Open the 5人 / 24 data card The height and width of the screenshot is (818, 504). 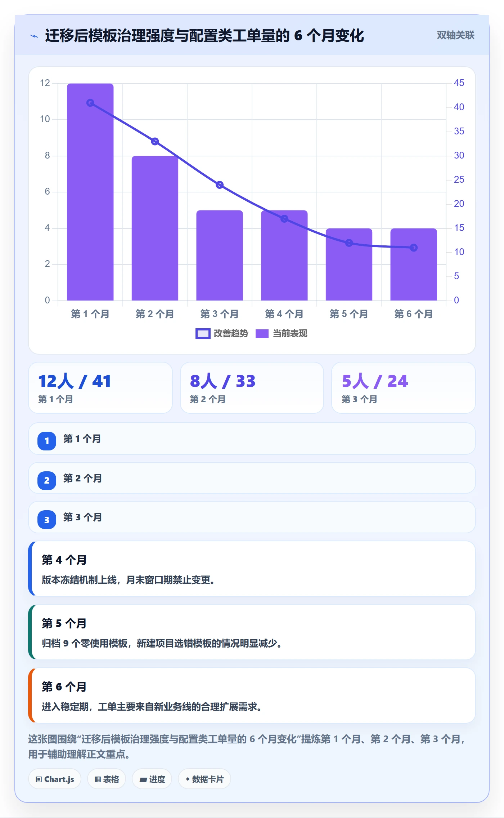tap(404, 388)
